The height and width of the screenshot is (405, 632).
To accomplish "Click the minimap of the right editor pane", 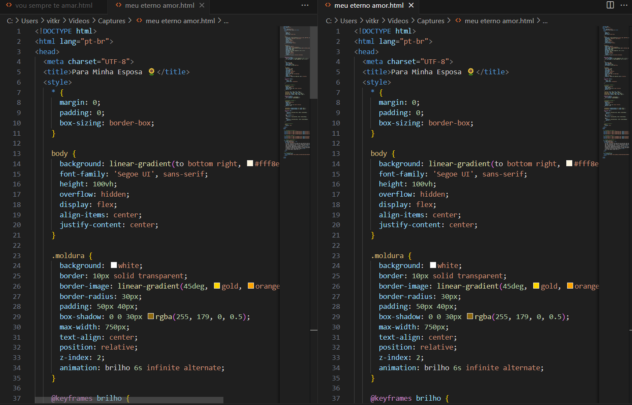I will pos(615,93).
